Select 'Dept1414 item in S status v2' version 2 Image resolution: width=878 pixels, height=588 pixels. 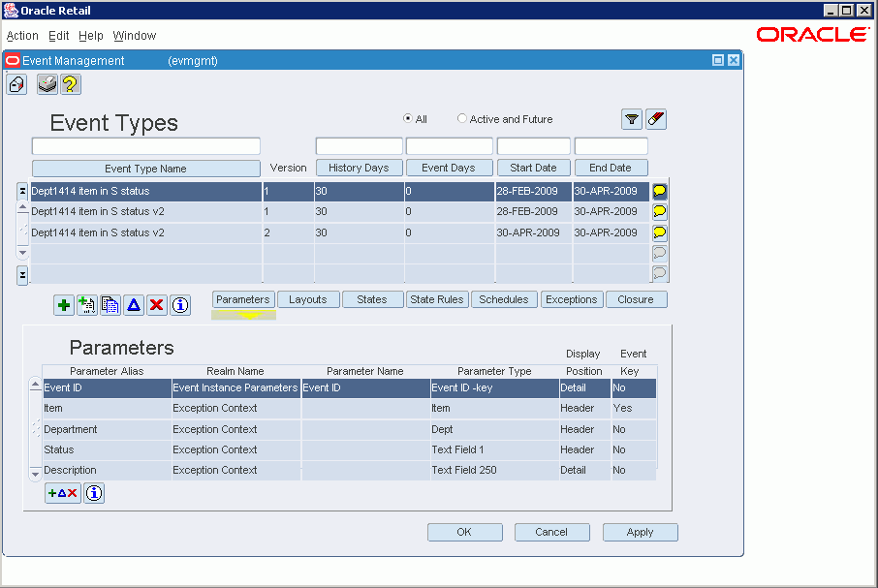pyautogui.click(x=339, y=232)
